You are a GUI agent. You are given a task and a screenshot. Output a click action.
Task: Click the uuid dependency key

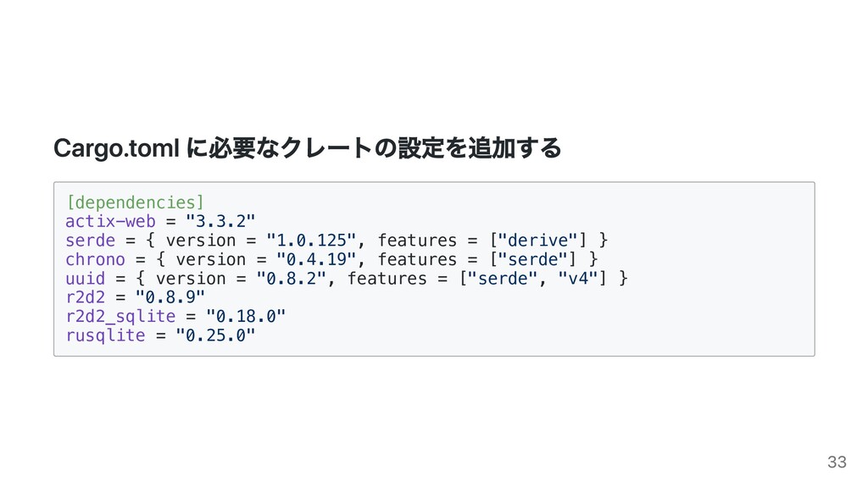pyautogui.click(x=86, y=278)
